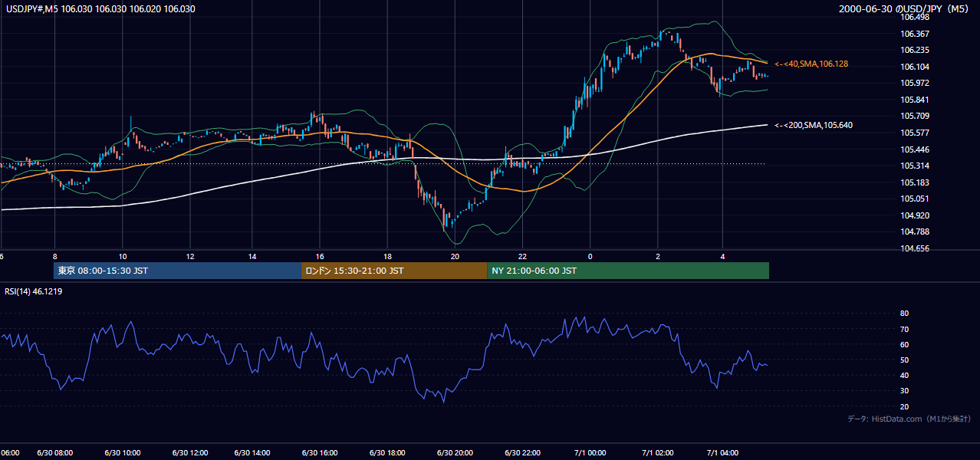Click the 6/30 18:00 time axis label

point(387,453)
